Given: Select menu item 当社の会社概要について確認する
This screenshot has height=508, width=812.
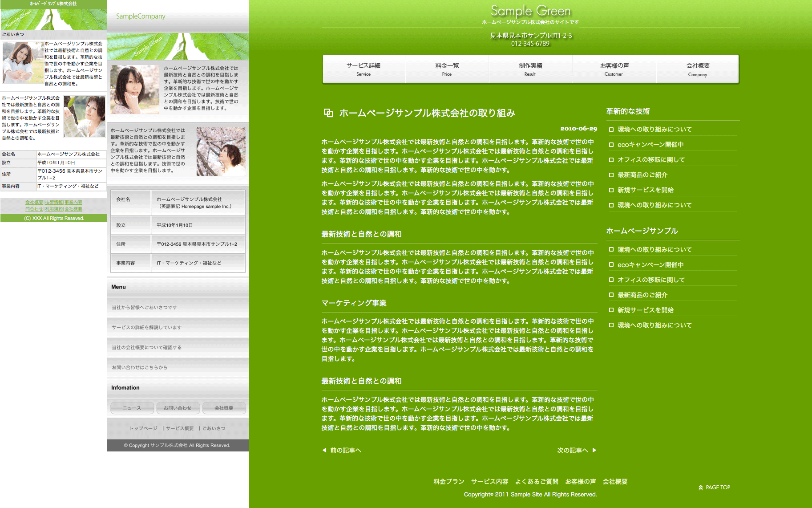Looking at the screenshot, I should pyautogui.click(x=146, y=347).
